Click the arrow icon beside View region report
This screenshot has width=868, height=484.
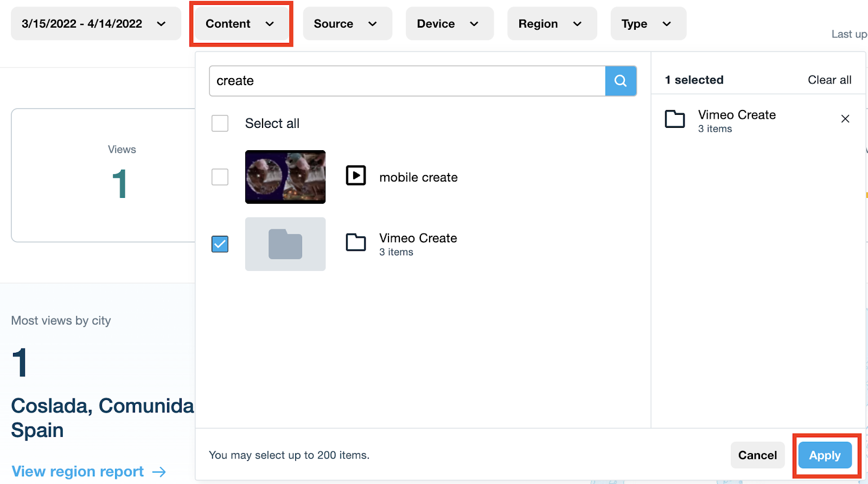pyautogui.click(x=159, y=472)
